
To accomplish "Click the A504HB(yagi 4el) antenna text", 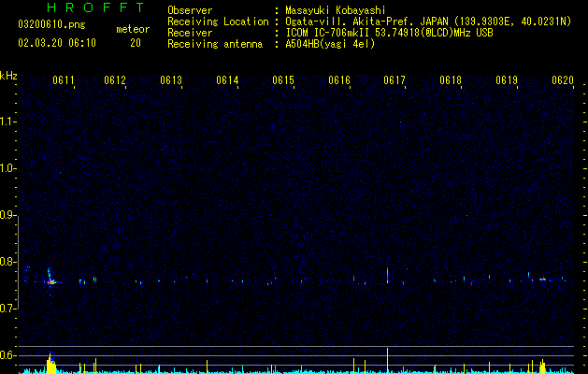I will click(x=330, y=44).
